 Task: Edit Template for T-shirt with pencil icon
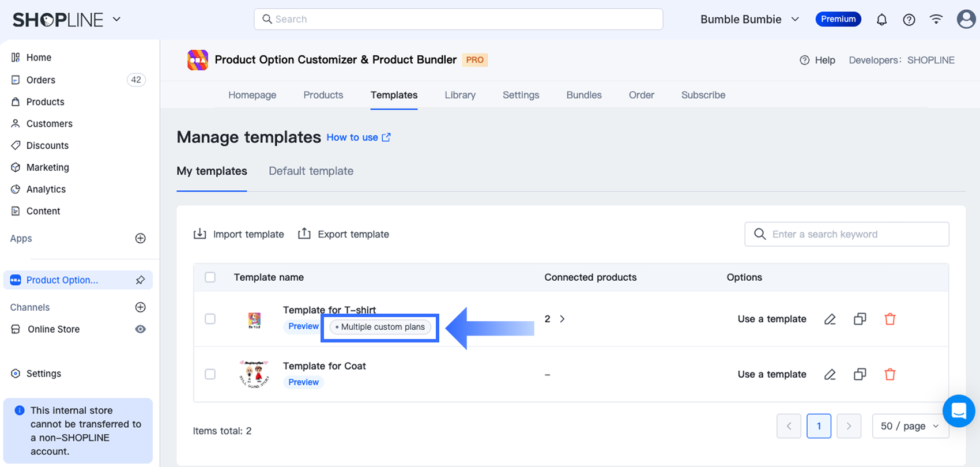830,319
